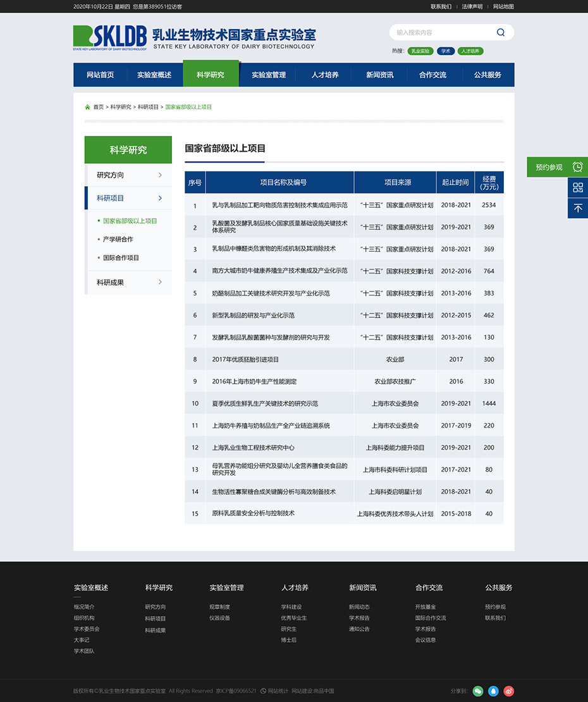The height and width of the screenshot is (702, 588).
Task: Select the 人才培养 navigation tab
Action: point(325,75)
